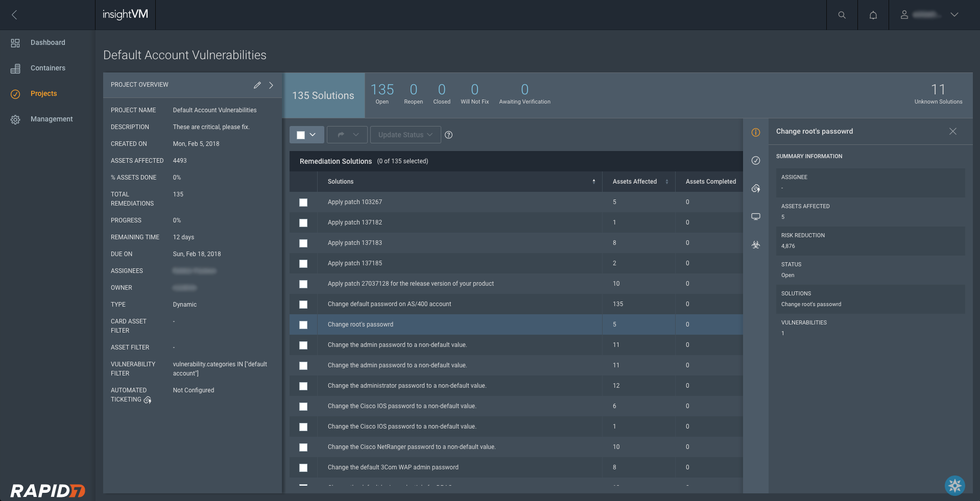This screenshot has width=980, height=501.
Task: Check the 3Com WAP admin password row
Action: click(303, 468)
